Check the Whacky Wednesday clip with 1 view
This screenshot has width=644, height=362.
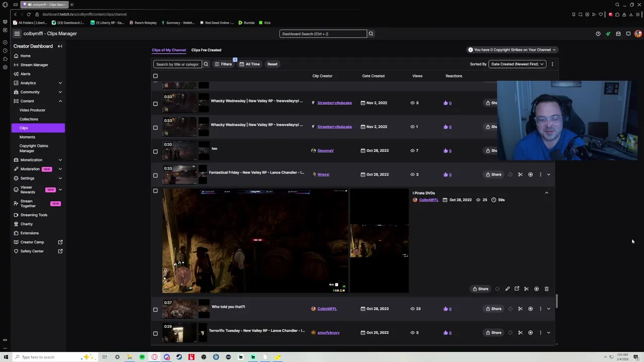(155, 127)
